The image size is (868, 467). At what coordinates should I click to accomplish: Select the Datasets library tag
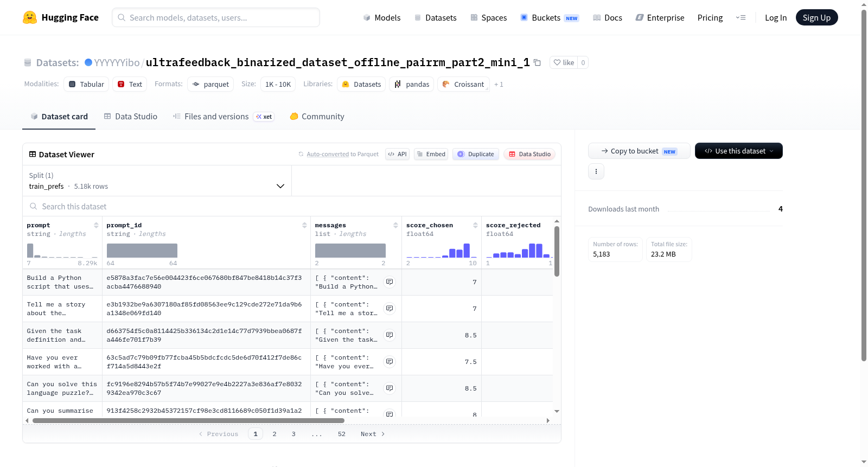click(x=361, y=84)
